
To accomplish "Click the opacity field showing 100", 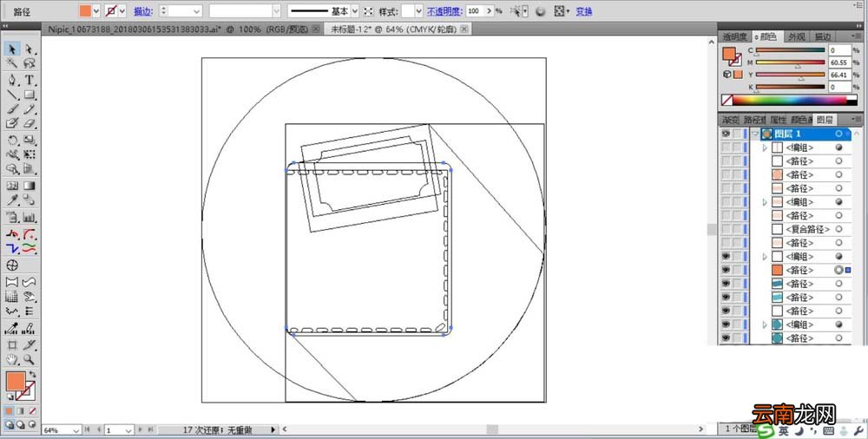I will pos(475,11).
